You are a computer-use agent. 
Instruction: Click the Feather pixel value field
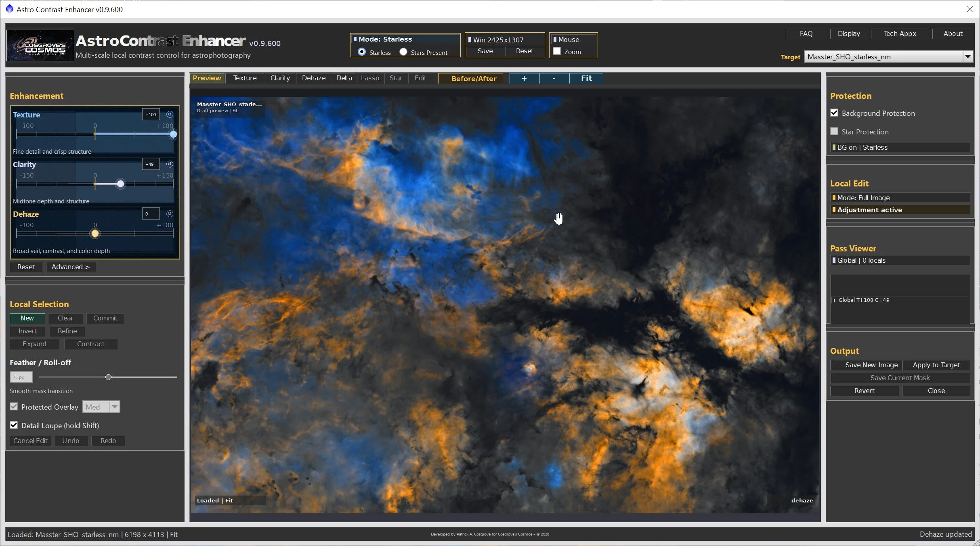pyautogui.click(x=21, y=377)
